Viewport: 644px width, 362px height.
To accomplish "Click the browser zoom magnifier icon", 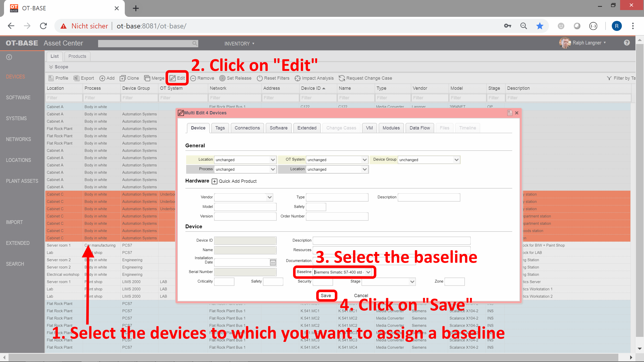I will 524,26.
